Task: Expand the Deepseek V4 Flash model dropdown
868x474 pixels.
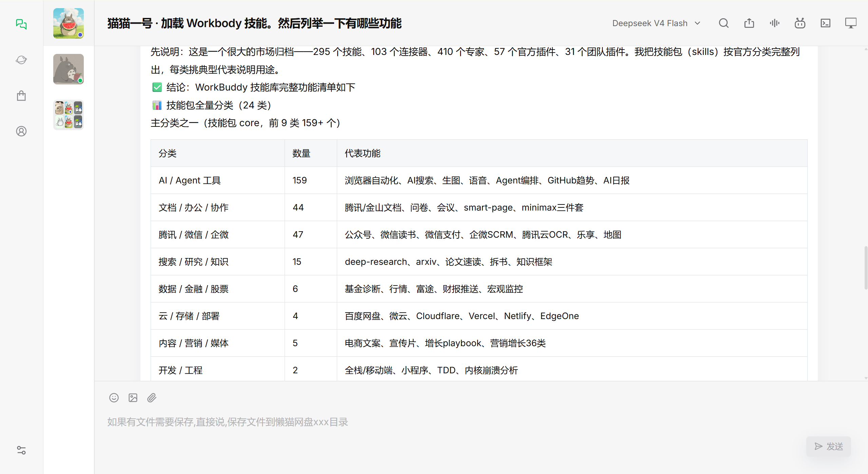Action: pos(656,23)
